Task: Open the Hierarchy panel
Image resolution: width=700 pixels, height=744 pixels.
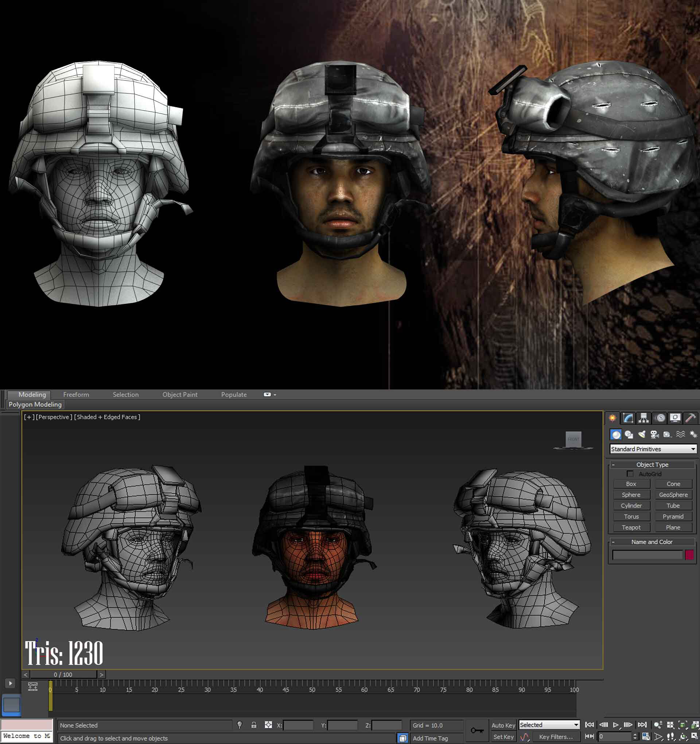Action: 643,418
